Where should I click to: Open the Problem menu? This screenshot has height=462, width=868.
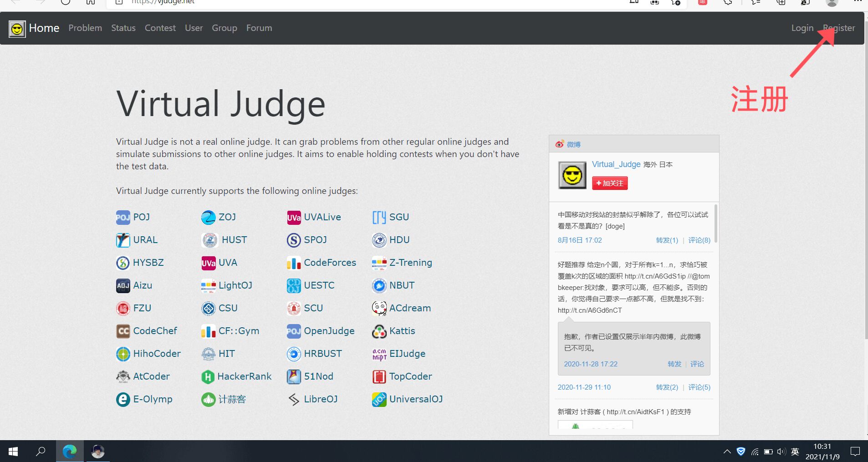[85, 28]
